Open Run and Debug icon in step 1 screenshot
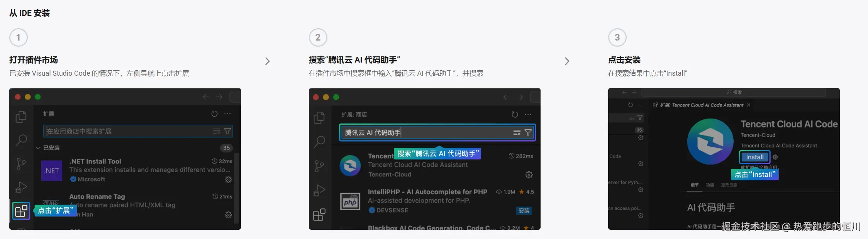The height and width of the screenshot is (239, 868). click(x=21, y=187)
